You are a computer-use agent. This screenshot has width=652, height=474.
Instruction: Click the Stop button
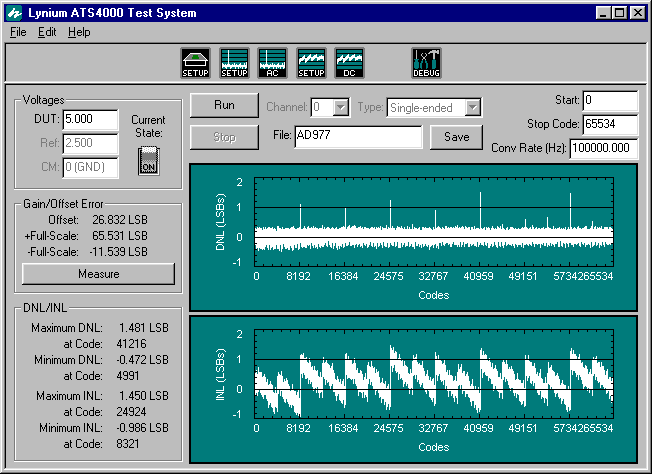tap(224, 137)
